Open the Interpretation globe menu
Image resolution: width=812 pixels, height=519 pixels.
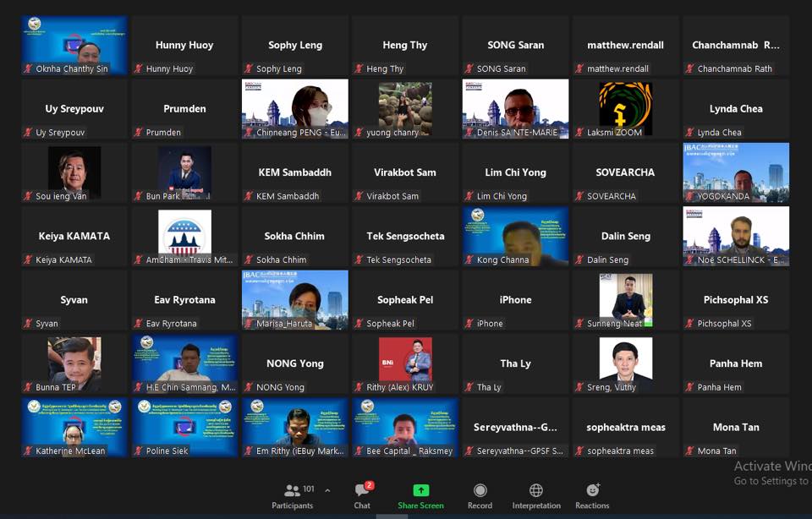point(535,495)
